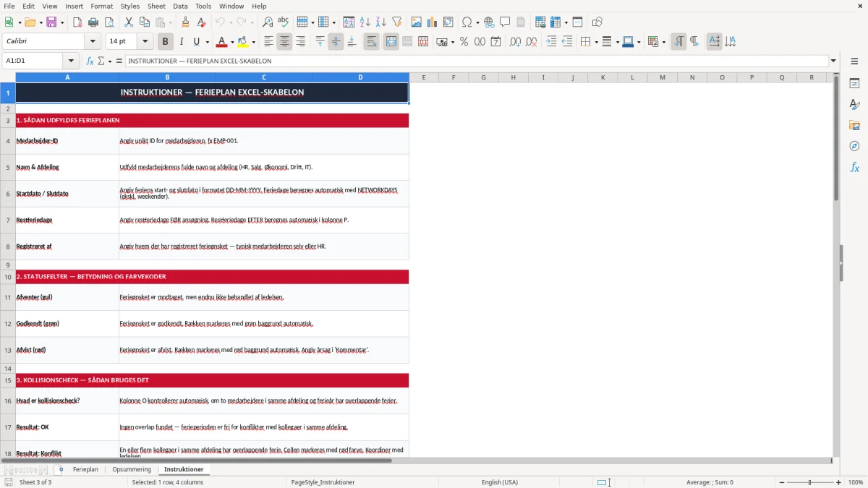Click the formula input line
The image size is (868, 488).
(x=477, y=61)
